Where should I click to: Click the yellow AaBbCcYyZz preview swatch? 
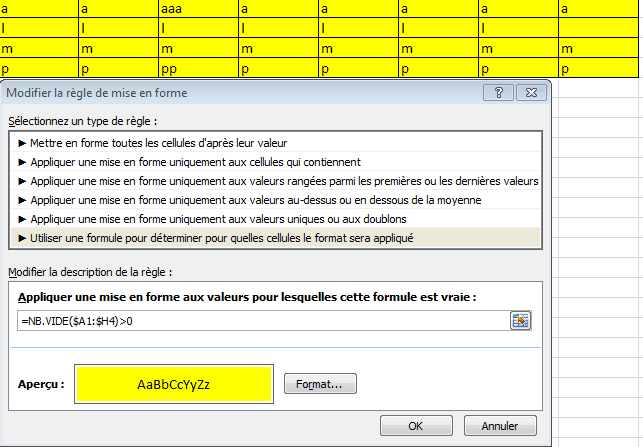[x=174, y=383]
